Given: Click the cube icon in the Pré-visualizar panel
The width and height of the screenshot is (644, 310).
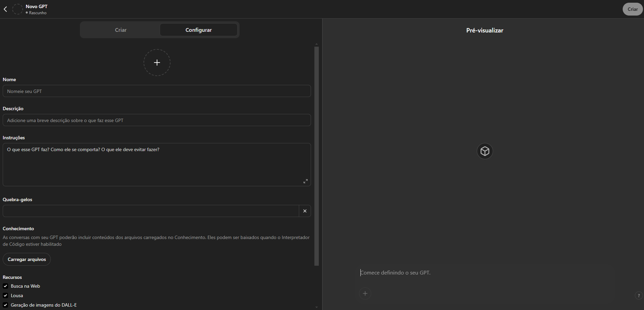Looking at the screenshot, I should 485,151.
